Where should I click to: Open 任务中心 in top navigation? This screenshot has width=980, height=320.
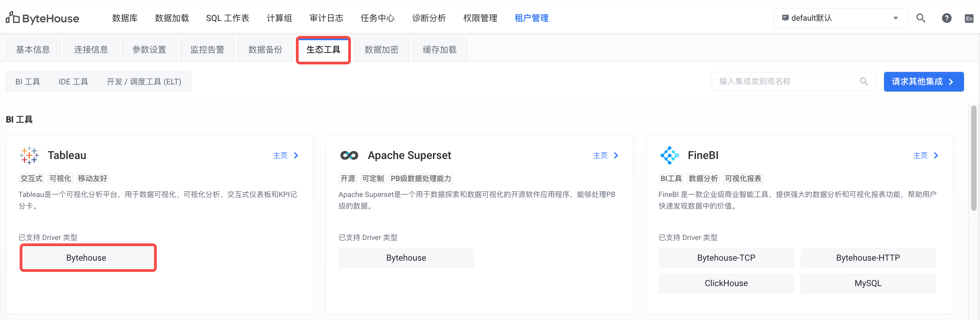[x=378, y=18]
